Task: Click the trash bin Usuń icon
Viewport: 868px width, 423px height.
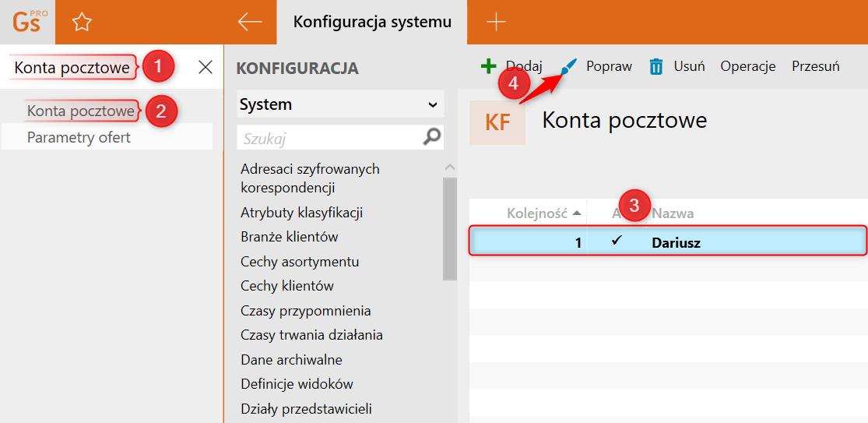Action: click(x=656, y=67)
